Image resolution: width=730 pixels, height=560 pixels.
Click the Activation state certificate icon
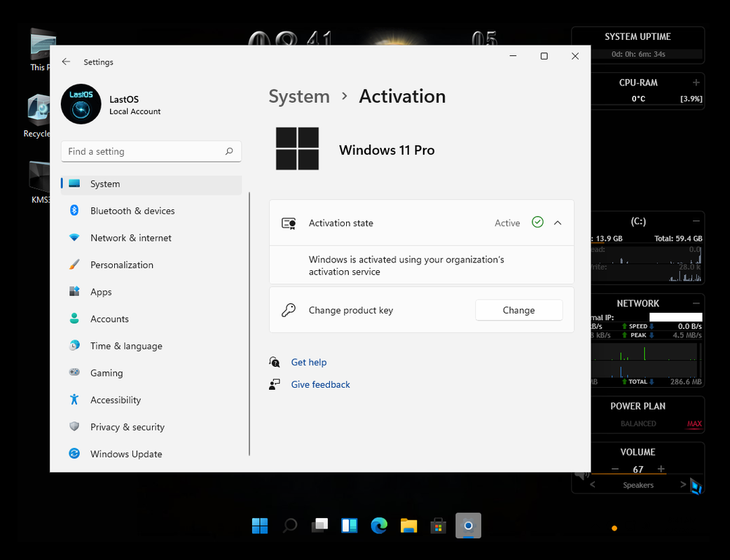(289, 223)
